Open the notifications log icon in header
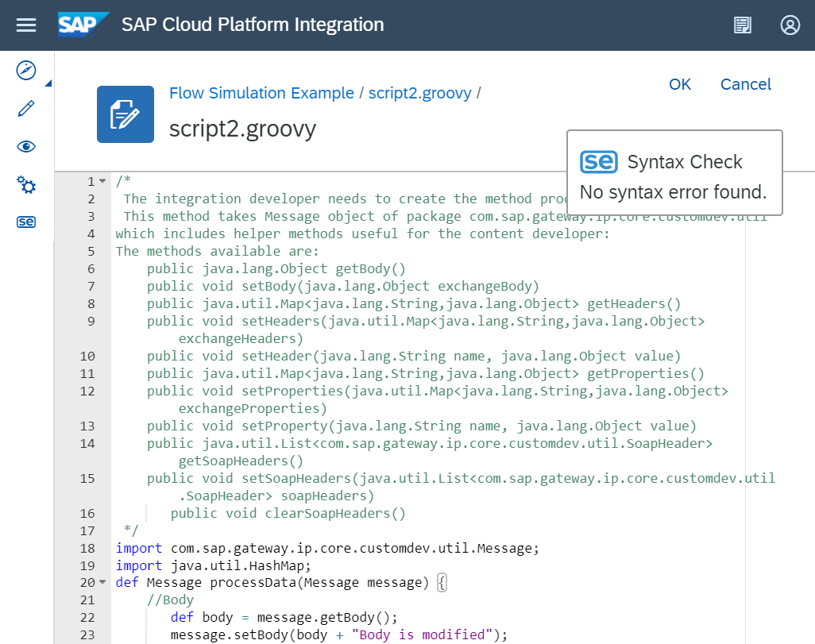This screenshot has width=815, height=644. point(742,25)
